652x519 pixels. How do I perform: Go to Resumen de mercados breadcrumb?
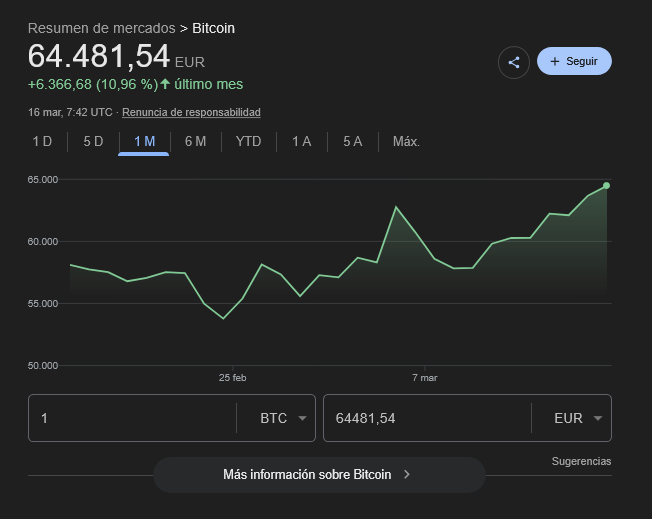click(x=101, y=28)
